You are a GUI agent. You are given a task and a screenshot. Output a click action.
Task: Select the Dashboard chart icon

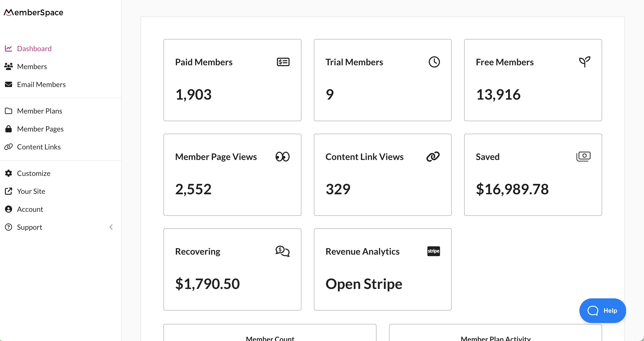point(9,48)
